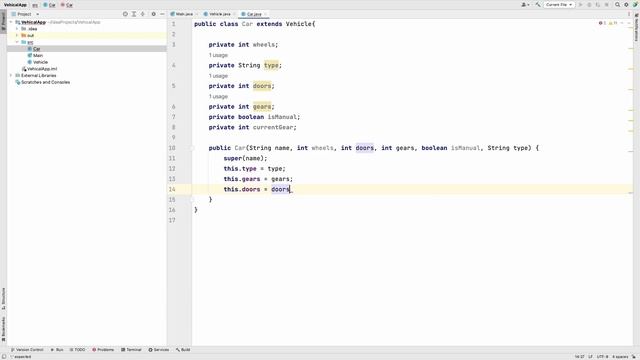Toggle the Project sidebar stripe button

(x=3, y=21)
